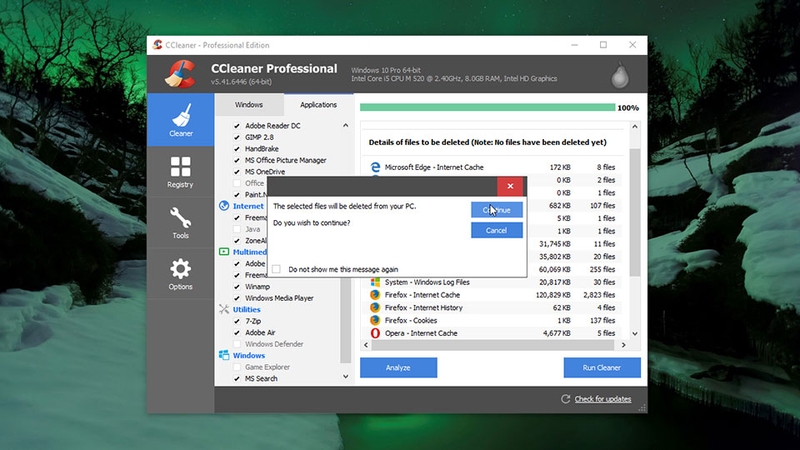
Task: Select the Applications tab
Action: 318,105
